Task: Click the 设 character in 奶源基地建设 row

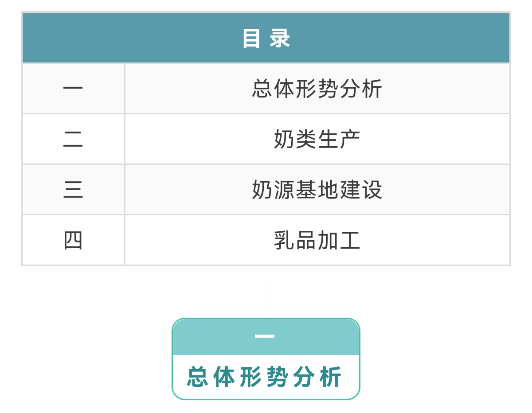Action: [x=372, y=190]
